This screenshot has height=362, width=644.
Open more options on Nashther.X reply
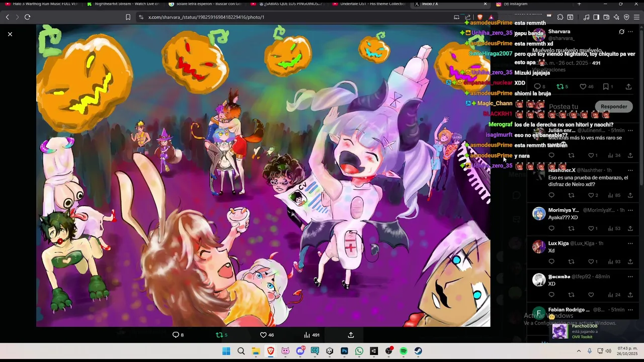(630, 170)
